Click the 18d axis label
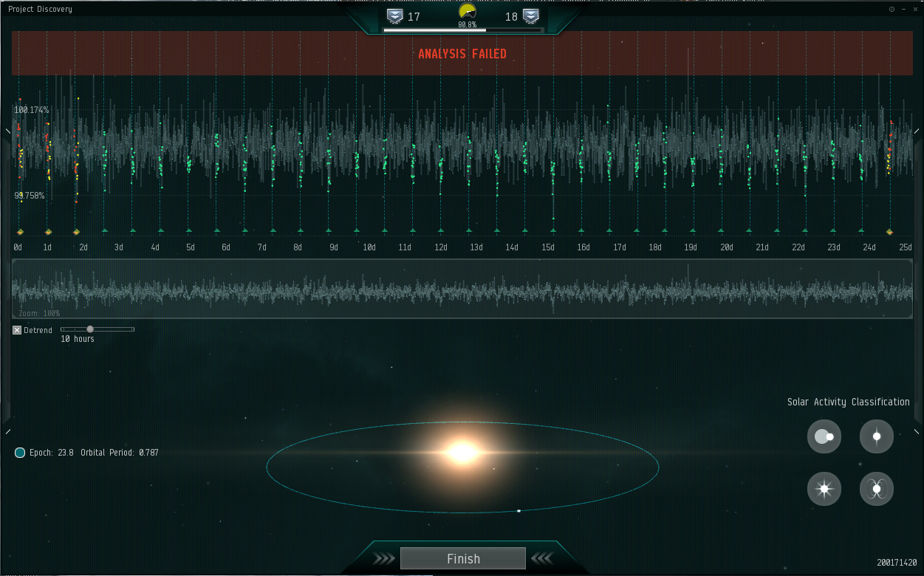The height and width of the screenshot is (576, 924). pyautogui.click(x=655, y=247)
